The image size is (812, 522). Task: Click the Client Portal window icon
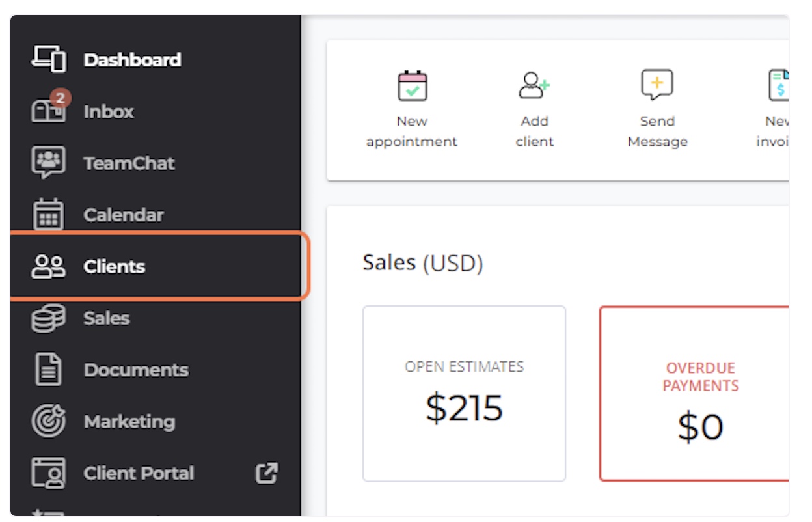pos(49,473)
